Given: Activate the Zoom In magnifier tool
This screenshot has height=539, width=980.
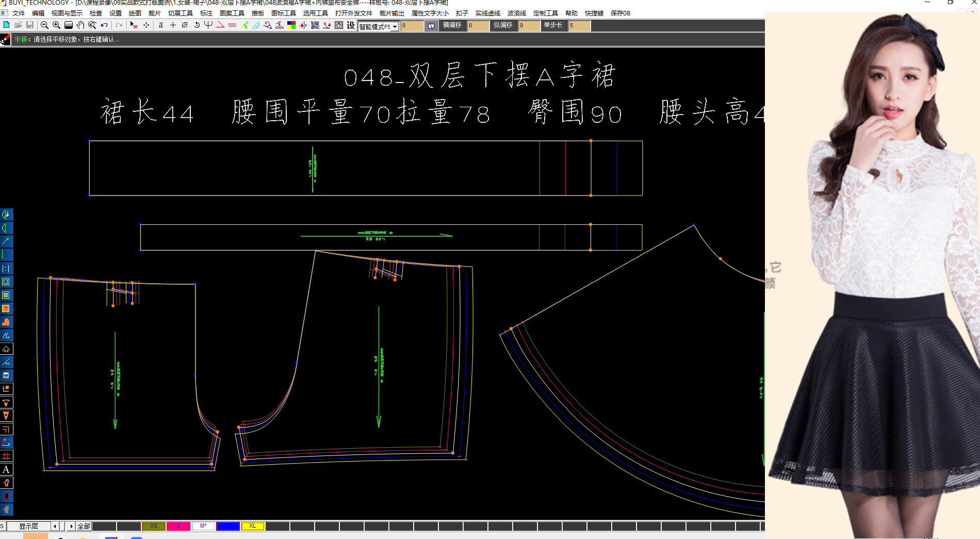Looking at the screenshot, I should [x=56, y=25].
